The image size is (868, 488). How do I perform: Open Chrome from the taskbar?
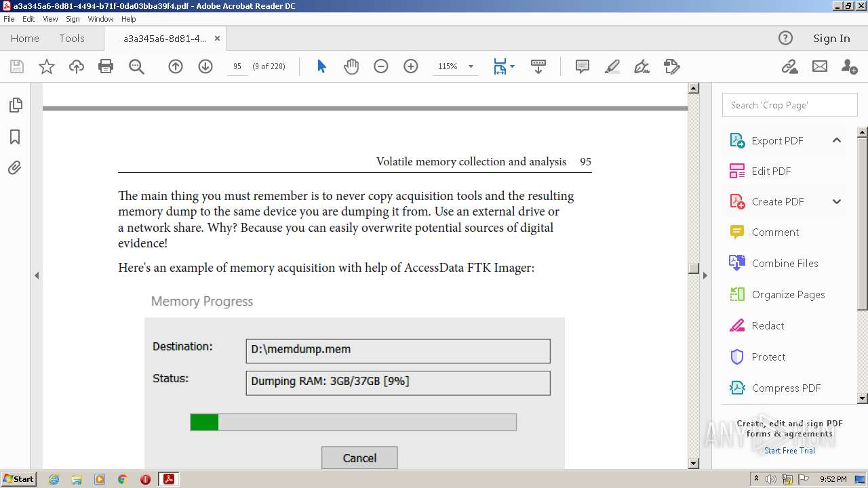click(x=122, y=479)
